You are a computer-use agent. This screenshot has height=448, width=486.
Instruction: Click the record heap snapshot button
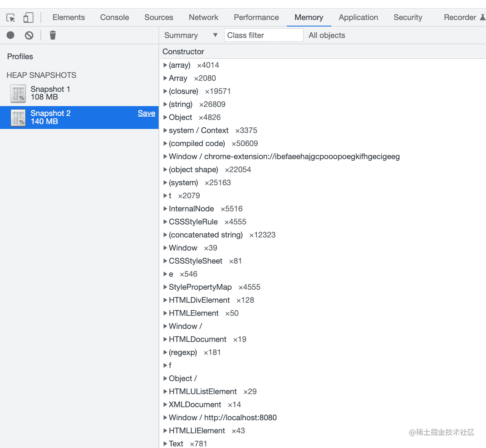pyautogui.click(x=11, y=35)
